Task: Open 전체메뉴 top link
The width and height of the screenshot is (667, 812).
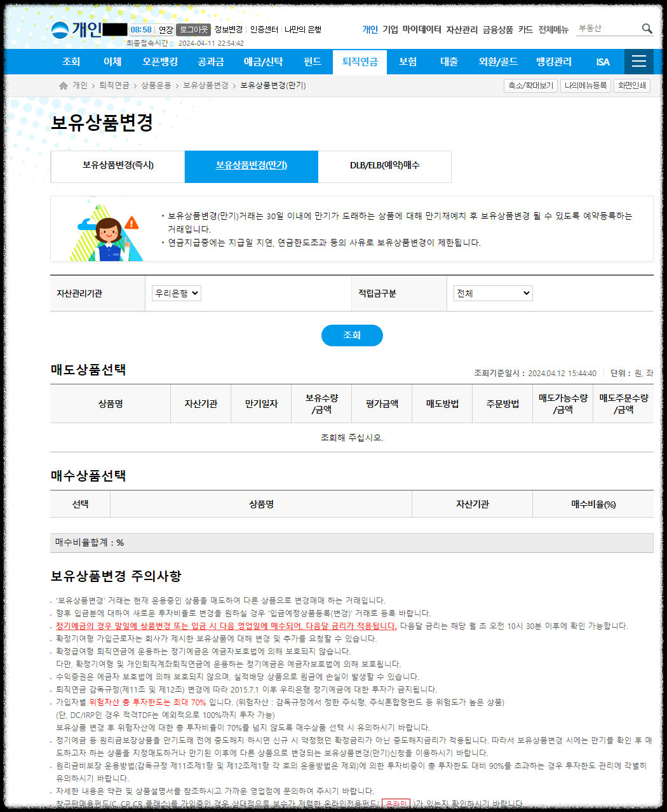Action: click(553, 29)
